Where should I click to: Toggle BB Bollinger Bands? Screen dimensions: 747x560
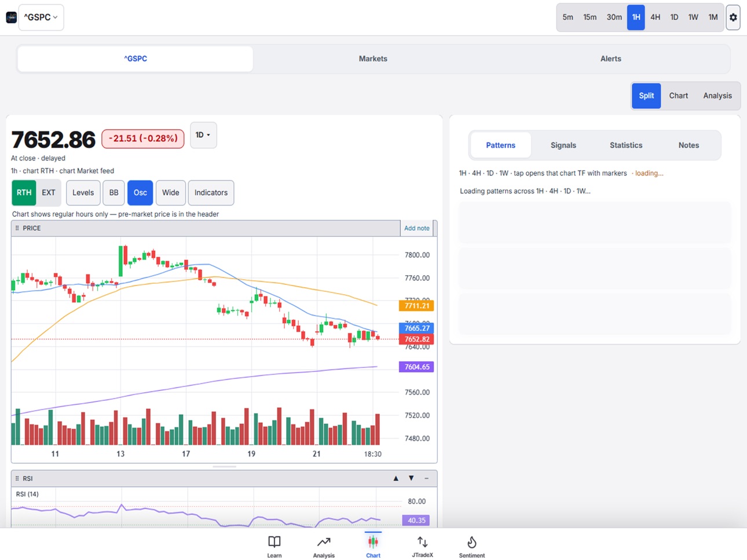[113, 193]
